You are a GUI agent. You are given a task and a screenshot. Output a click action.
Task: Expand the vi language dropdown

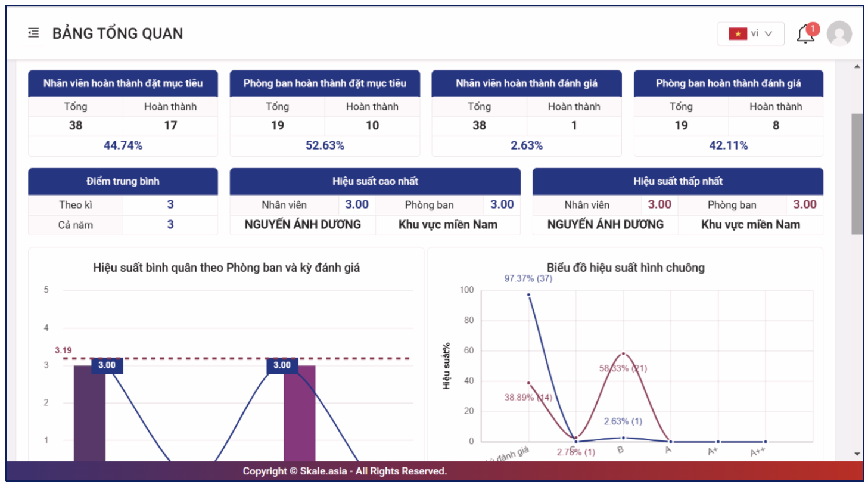coord(751,34)
